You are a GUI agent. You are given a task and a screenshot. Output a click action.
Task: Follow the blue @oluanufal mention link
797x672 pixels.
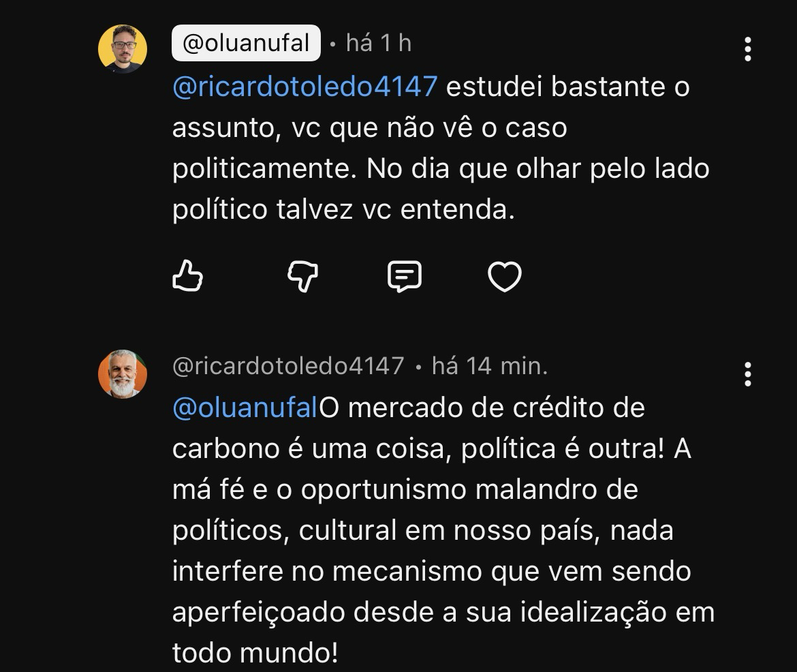pyautogui.click(x=245, y=408)
